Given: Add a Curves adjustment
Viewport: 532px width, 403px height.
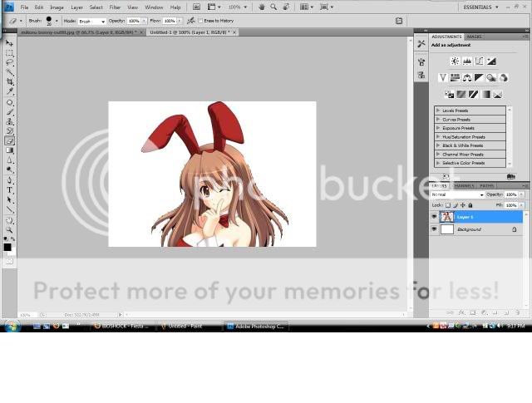Looking at the screenshot, I should point(479,61).
